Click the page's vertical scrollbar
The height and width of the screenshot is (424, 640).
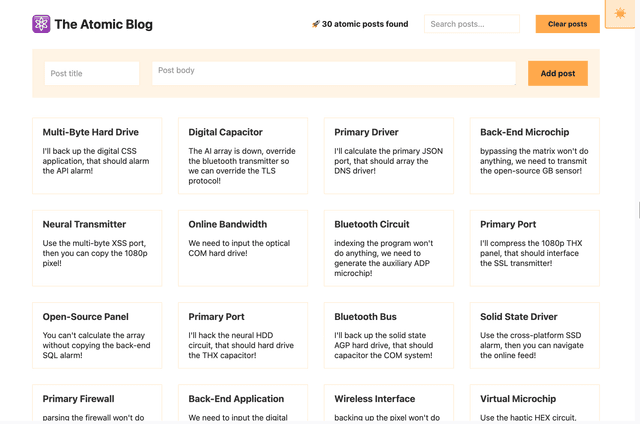click(637, 210)
